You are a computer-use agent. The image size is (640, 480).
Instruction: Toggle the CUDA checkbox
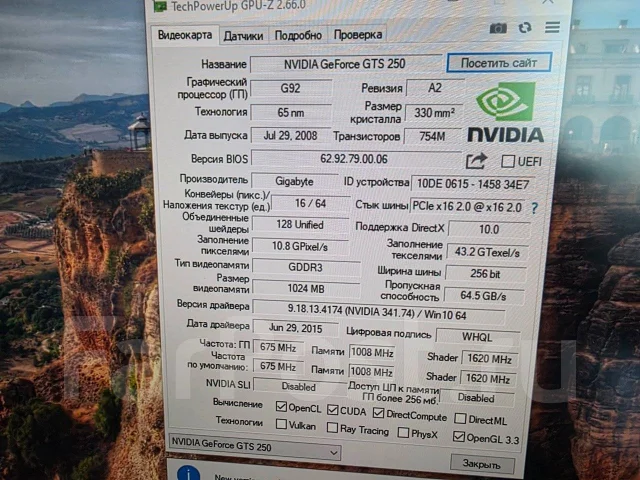333,410
